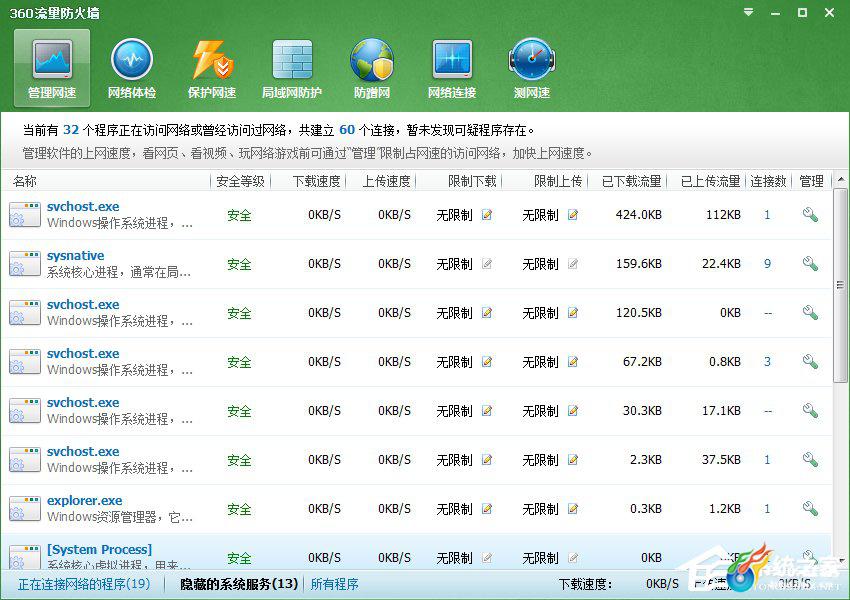Edit download limit for sysnative row
Viewport: 850px width, 600px height.
pos(487,264)
